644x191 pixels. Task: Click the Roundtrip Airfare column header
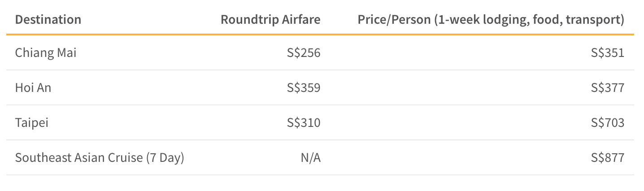[x=270, y=19]
